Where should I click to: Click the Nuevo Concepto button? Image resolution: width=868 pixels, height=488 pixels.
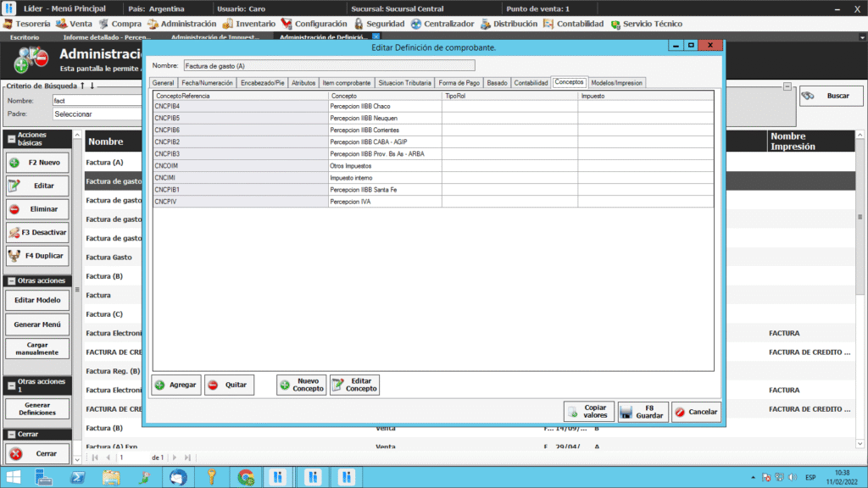301,385
